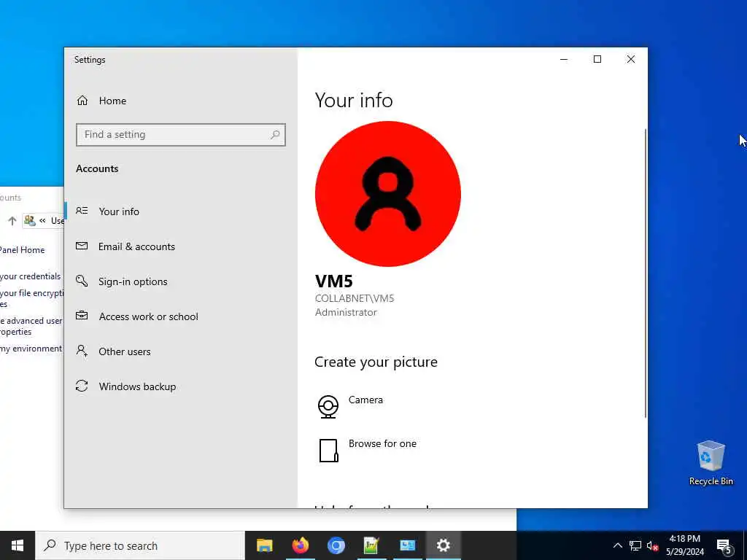Show hidden system tray icons
This screenshot has height=560, width=747.
point(617,545)
